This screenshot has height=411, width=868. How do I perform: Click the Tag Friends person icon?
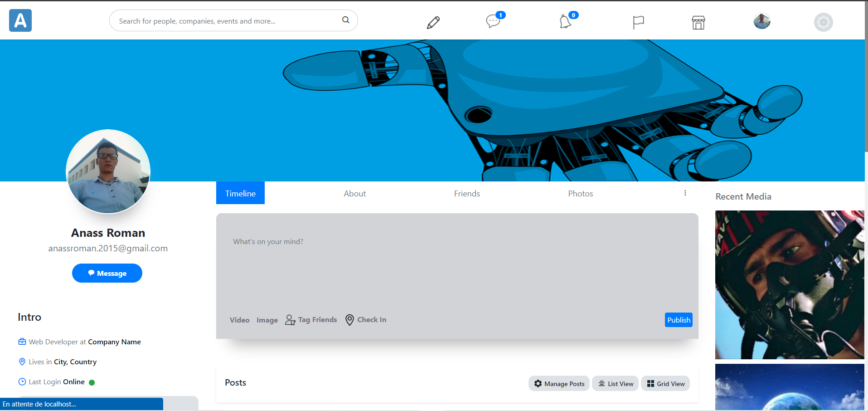tap(290, 320)
